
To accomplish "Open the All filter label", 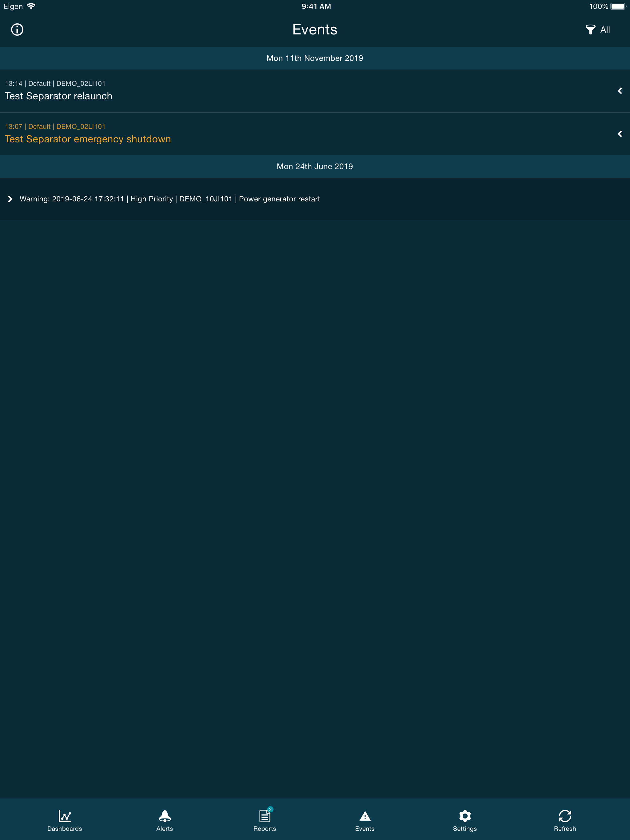I will [x=605, y=30].
